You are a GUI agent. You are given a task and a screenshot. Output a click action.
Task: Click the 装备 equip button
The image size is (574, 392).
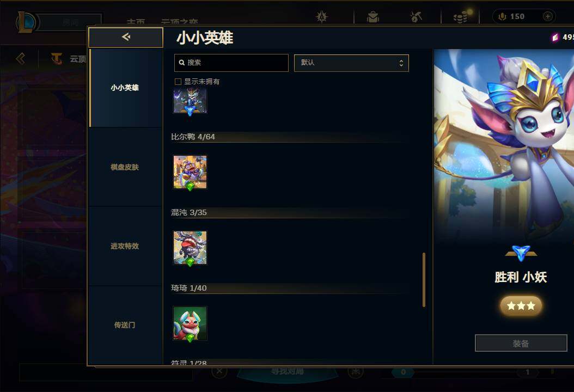(x=521, y=344)
